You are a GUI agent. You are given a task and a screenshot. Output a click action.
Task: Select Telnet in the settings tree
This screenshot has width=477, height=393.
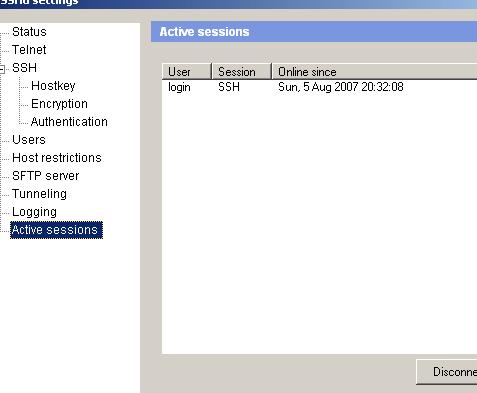[29, 50]
